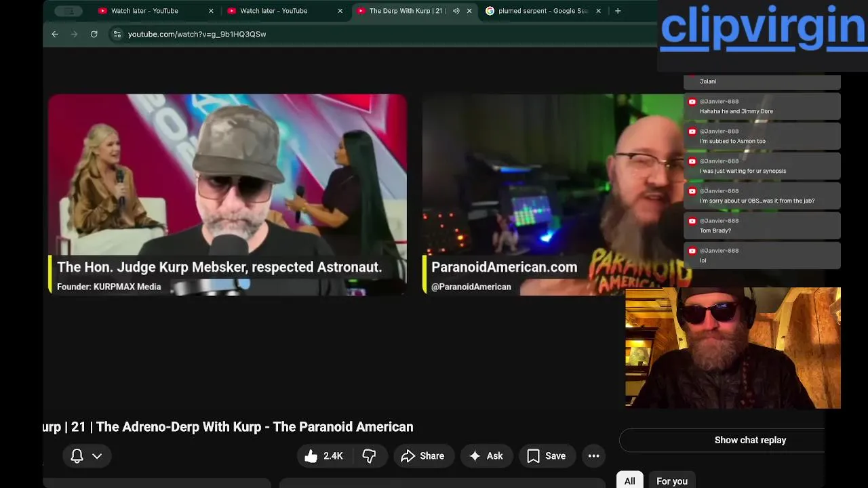Open the Ask AI button
This screenshot has height=488, width=868.
point(486,456)
